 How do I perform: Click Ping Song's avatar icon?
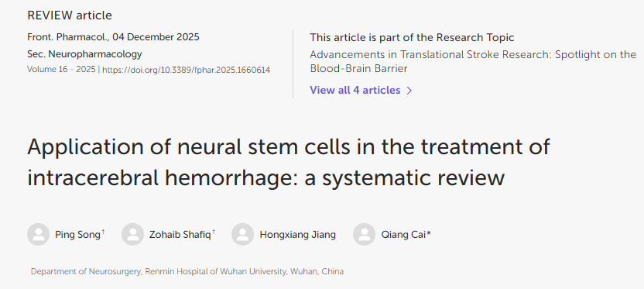coord(38,234)
